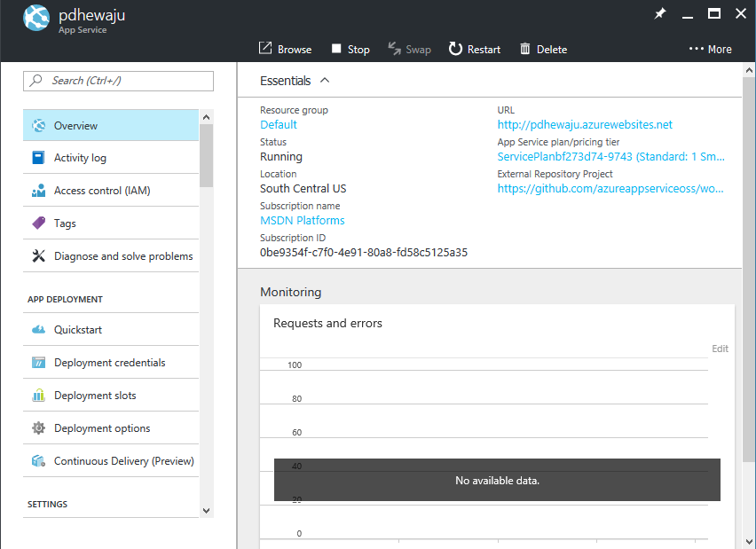Click main pane scrollbar up arrow
This screenshot has height=549, width=756.
pyautogui.click(x=749, y=70)
